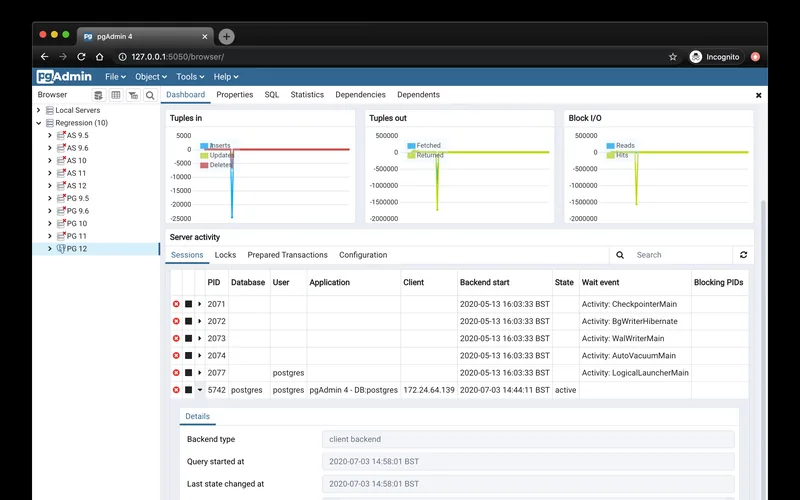Click the browser reload icon

tap(81, 57)
